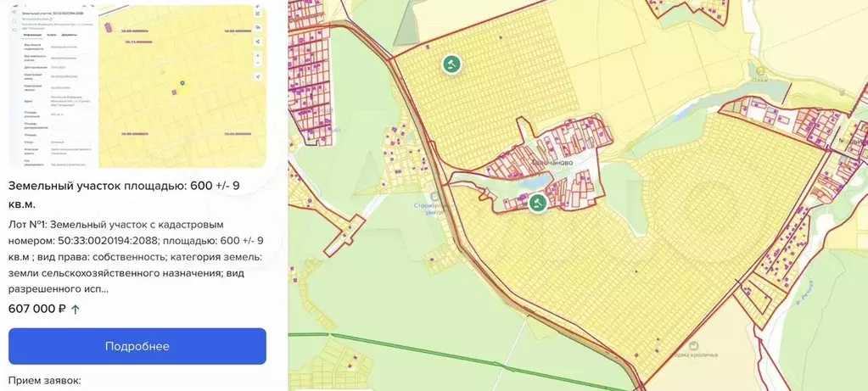This screenshot has height=391, width=868.
Task: Click the 'Пляж' beach icon on the map
Action: (x=760, y=70)
